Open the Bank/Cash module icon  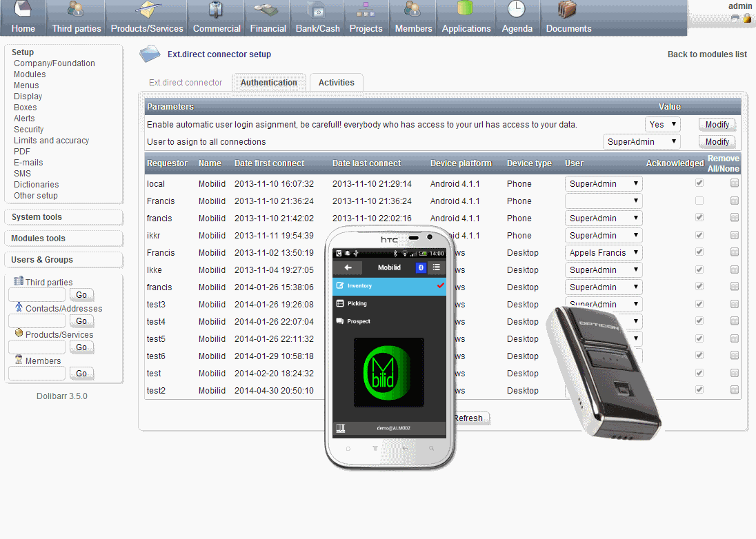(317, 10)
